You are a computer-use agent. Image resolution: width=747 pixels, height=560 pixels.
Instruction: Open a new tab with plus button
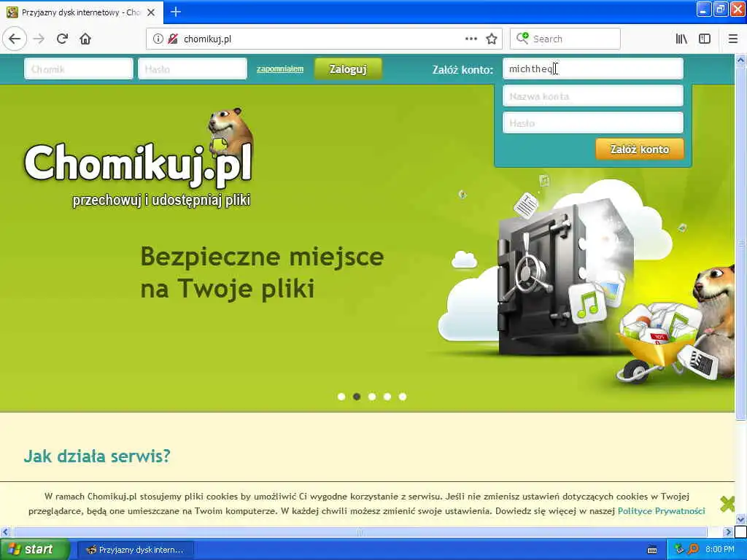[x=176, y=12]
